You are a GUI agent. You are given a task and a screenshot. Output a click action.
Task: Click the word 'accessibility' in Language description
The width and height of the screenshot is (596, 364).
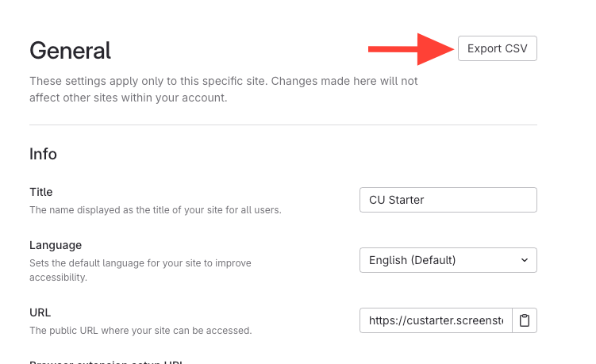pos(58,278)
